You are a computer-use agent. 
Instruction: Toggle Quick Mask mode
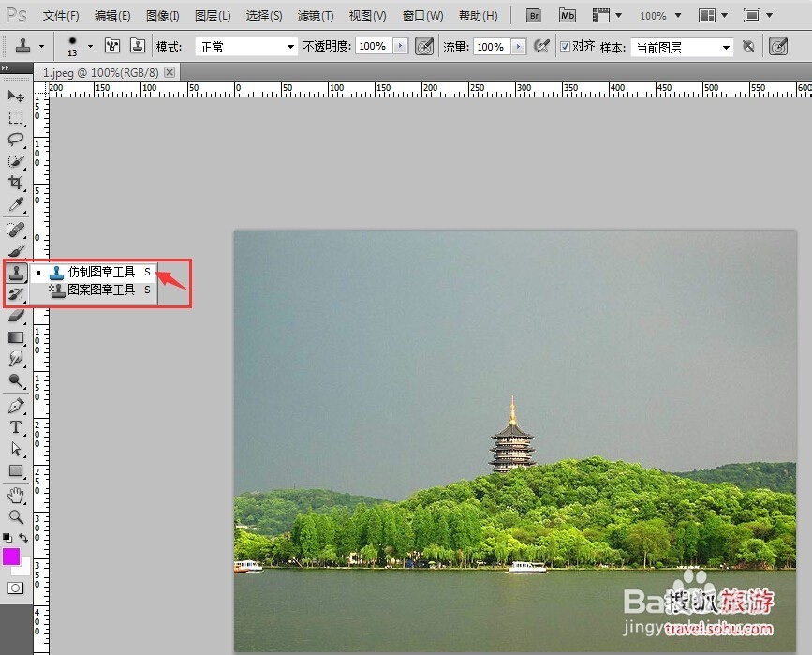[x=16, y=588]
